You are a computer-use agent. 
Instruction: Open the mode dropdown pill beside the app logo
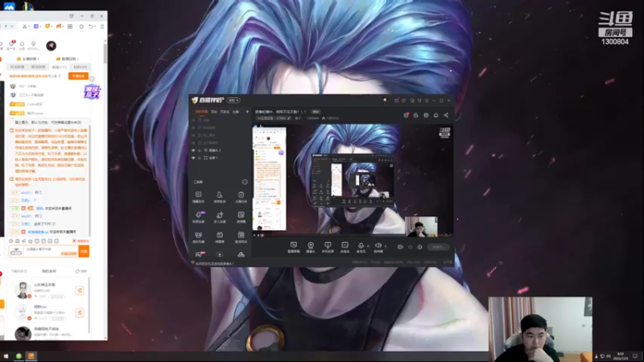pyautogui.click(x=233, y=100)
